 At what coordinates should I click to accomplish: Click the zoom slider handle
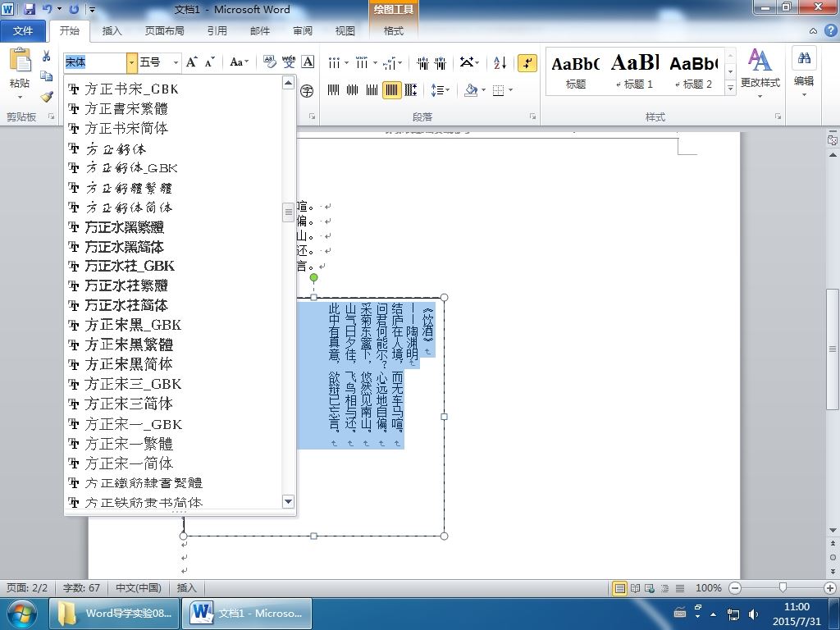pos(783,588)
